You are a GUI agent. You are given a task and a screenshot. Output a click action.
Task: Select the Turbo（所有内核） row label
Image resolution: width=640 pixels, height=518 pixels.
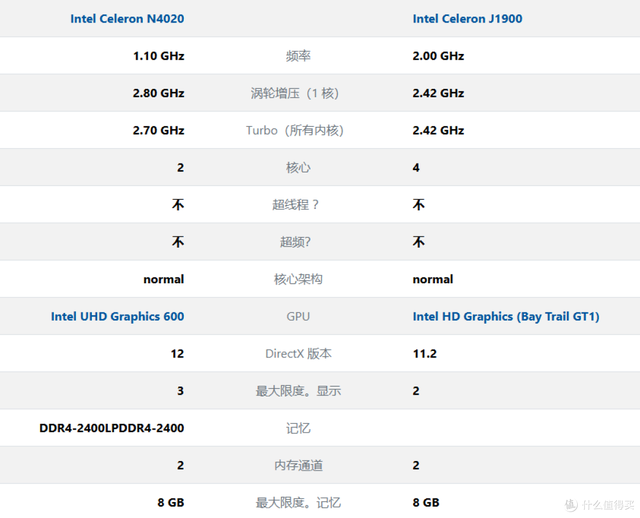pos(297,130)
